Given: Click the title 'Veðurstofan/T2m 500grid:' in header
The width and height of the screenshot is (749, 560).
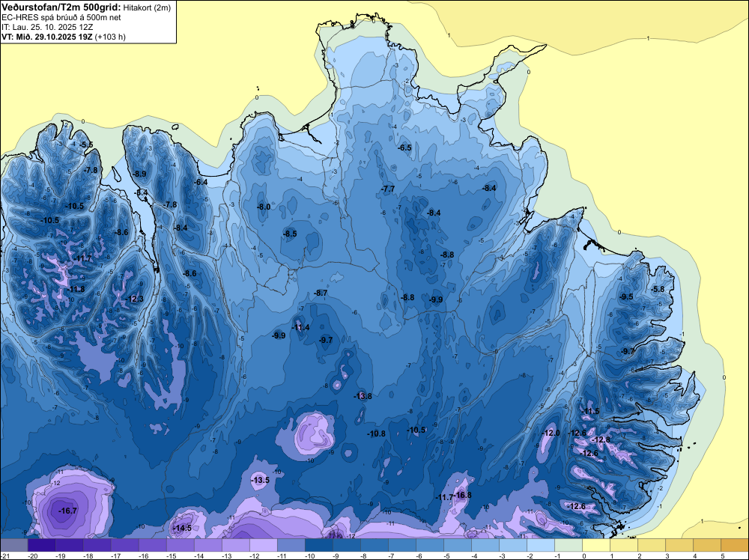Looking at the screenshot, I should coord(61,7).
